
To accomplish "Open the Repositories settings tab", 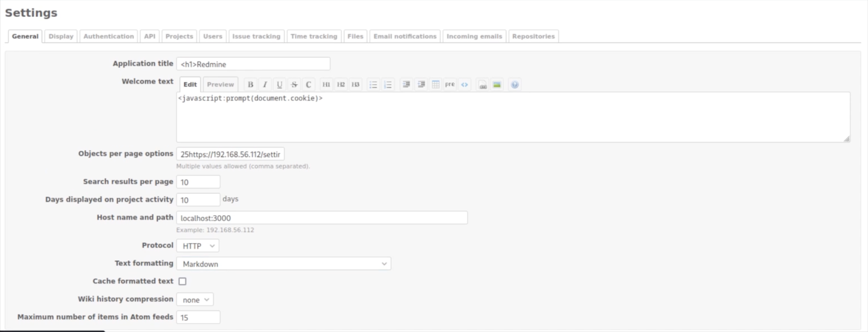I will [x=533, y=36].
